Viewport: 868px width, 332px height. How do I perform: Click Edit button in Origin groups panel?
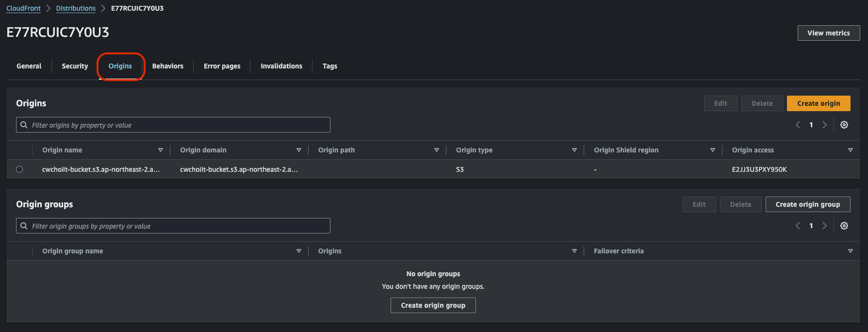point(699,204)
